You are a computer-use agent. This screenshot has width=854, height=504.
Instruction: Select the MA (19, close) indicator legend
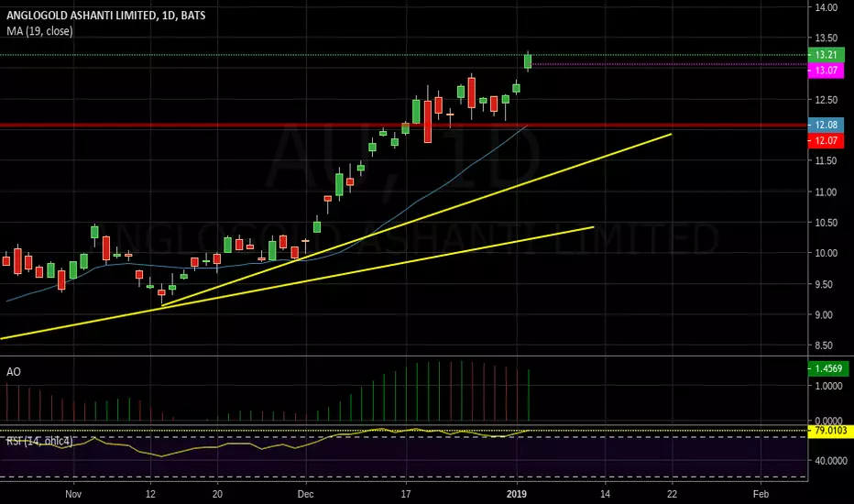point(39,31)
